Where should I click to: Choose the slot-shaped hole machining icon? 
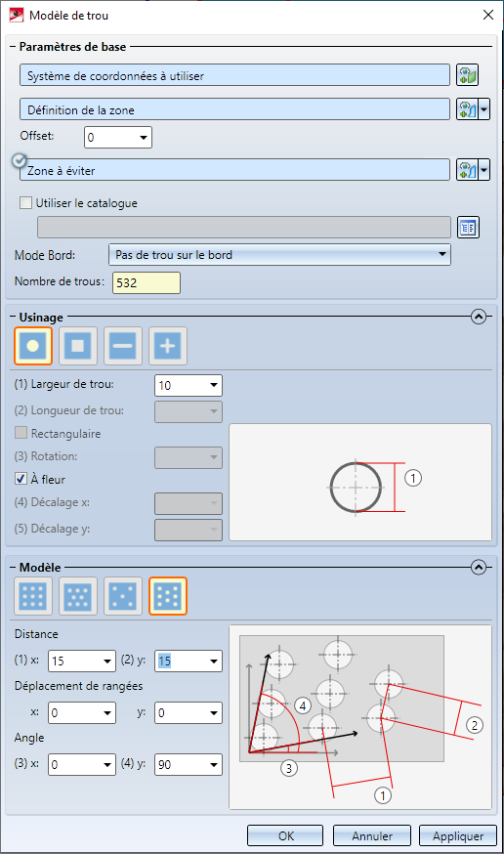coord(123,345)
